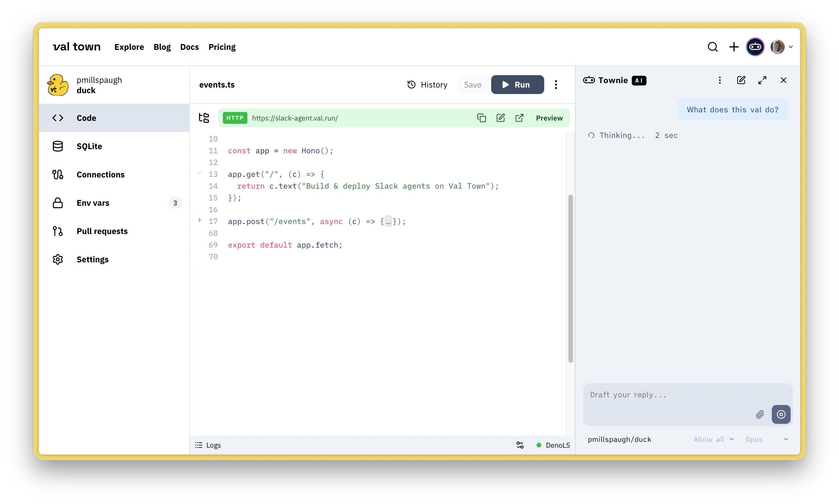Image resolution: width=839 pixels, height=504 pixels.
Task: Toggle the file tree icon
Action: pos(204,118)
